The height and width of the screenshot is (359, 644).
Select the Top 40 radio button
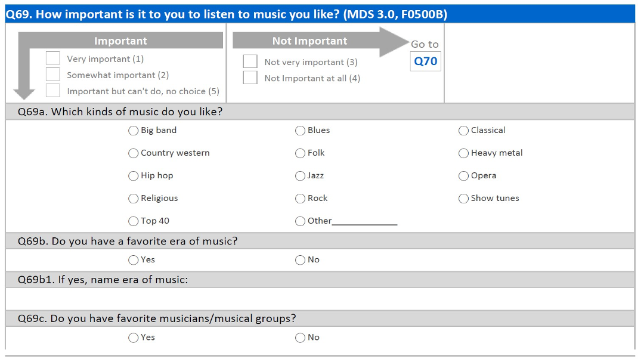[134, 221]
